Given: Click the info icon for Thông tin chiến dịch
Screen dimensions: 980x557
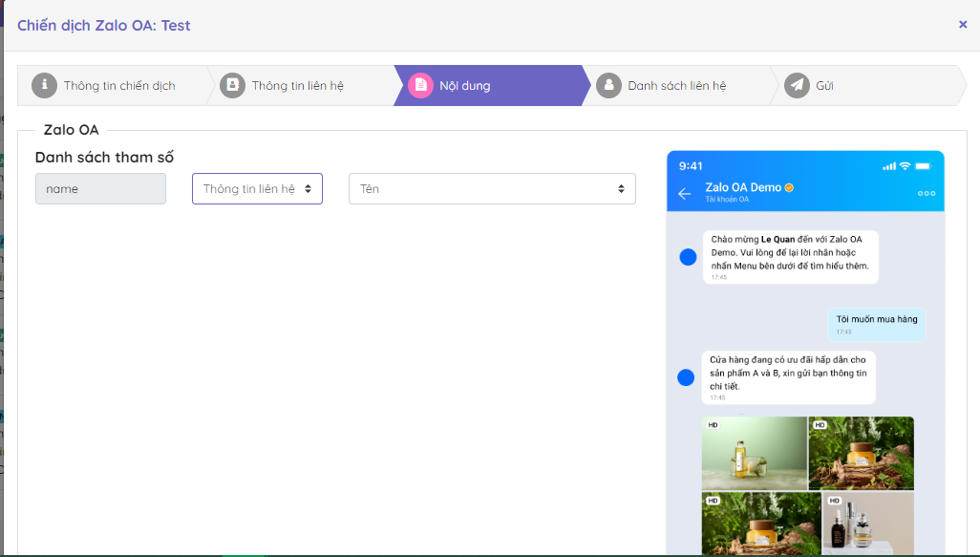Looking at the screenshot, I should click(x=44, y=85).
